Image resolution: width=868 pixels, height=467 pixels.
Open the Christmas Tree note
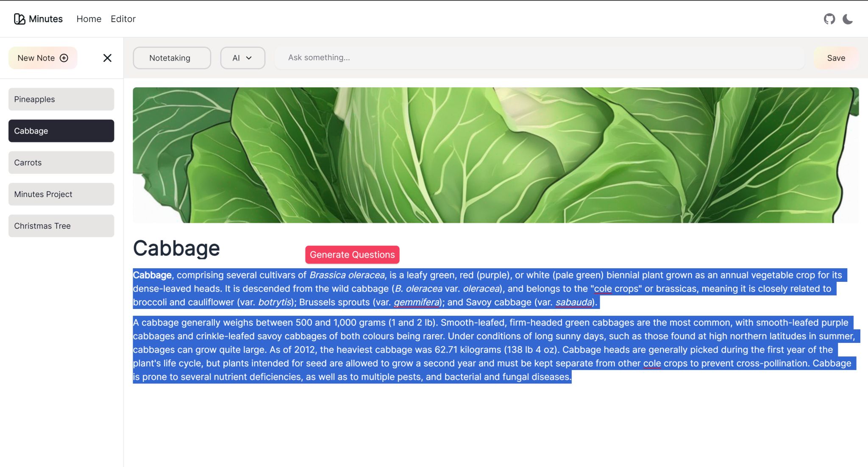[61, 226]
